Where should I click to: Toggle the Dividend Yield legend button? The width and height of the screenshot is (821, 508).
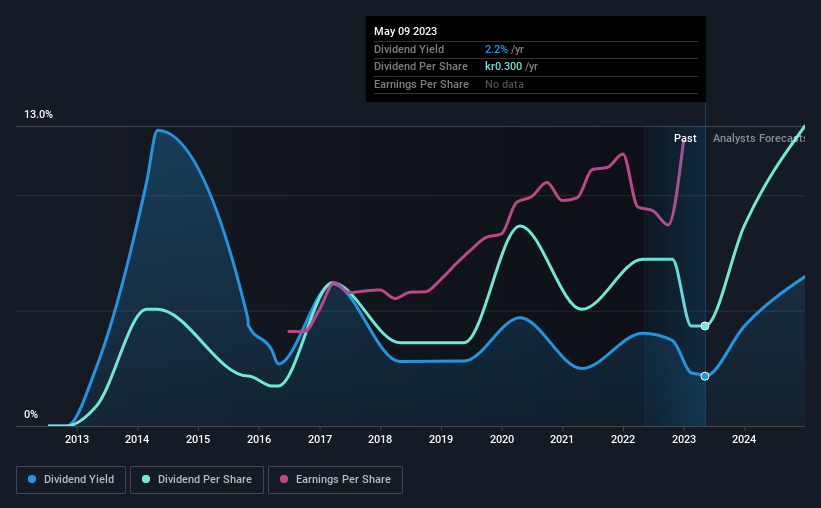71,480
